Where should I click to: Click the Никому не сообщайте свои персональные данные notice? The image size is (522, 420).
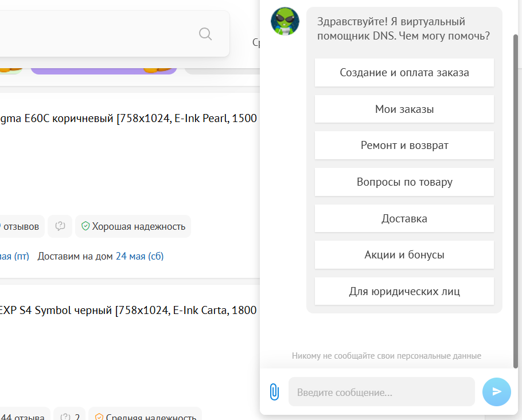pyautogui.click(x=386, y=356)
